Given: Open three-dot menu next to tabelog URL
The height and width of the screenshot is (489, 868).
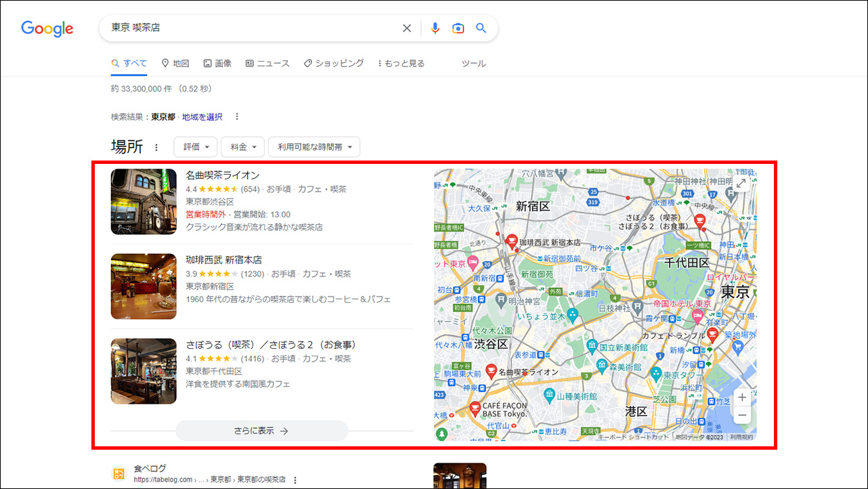Looking at the screenshot, I should [295, 480].
